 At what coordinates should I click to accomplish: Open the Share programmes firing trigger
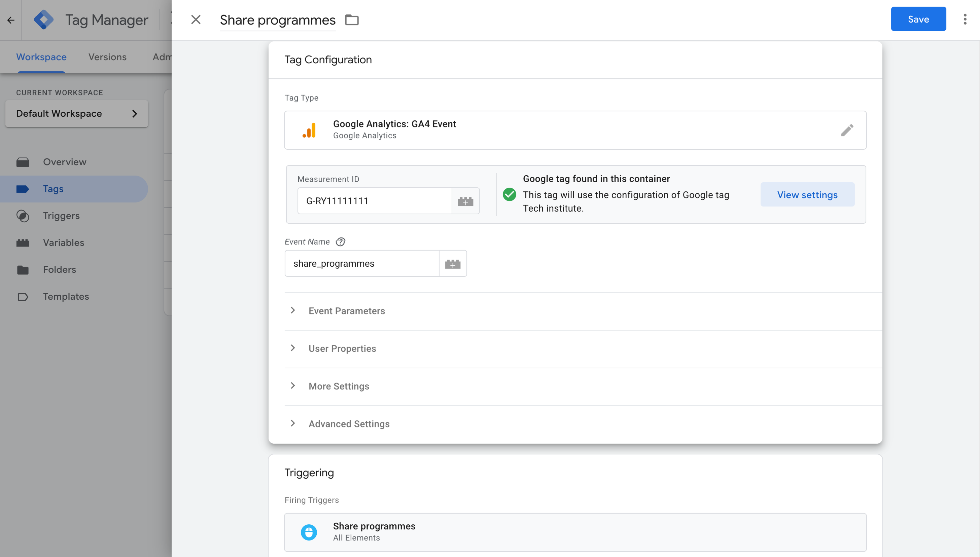click(575, 532)
